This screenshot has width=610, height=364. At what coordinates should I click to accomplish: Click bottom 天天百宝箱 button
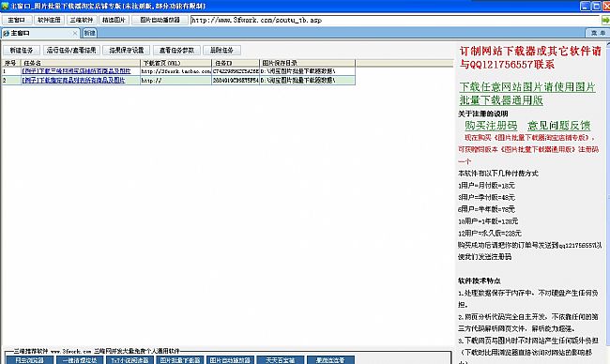280,360
